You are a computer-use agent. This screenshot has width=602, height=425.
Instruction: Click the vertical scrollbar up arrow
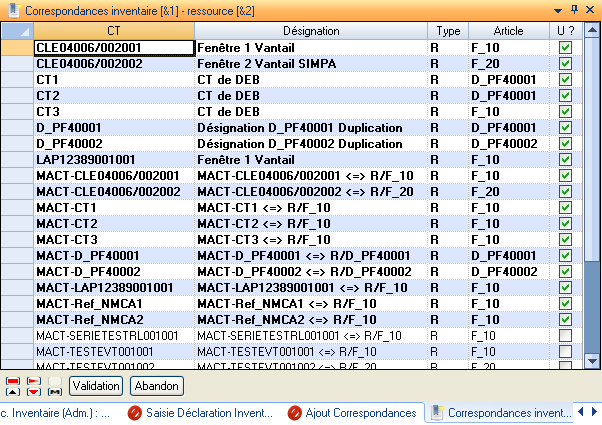point(590,31)
